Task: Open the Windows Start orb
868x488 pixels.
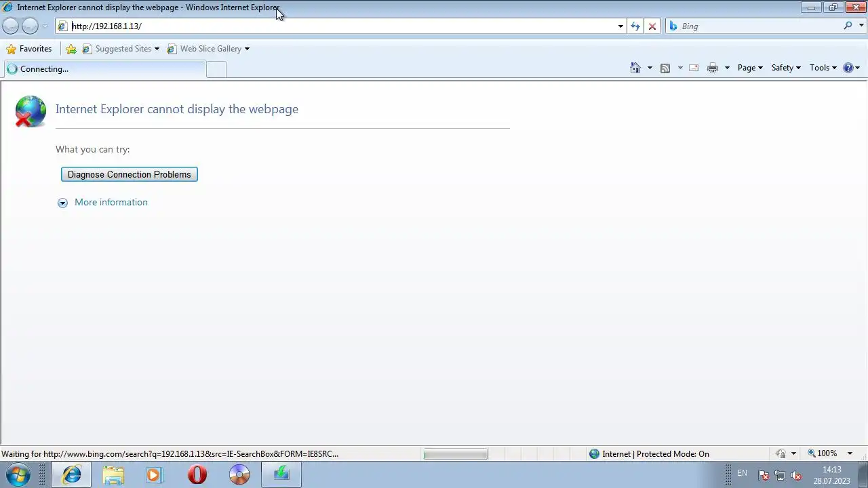Action: tap(18, 474)
